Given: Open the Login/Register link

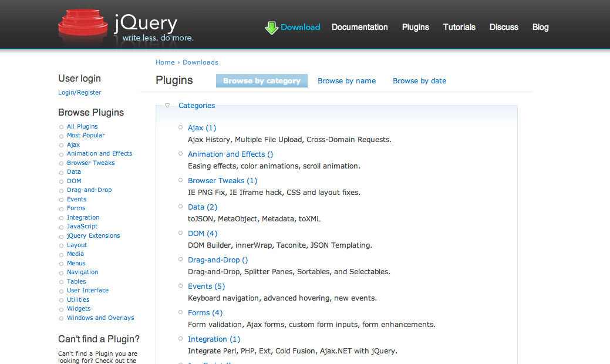Looking at the screenshot, I should (79, 93).
